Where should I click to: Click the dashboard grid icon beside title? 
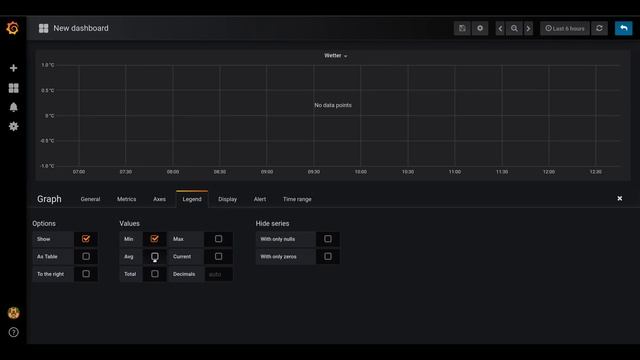pyautogui.click(x=43, y=28)
